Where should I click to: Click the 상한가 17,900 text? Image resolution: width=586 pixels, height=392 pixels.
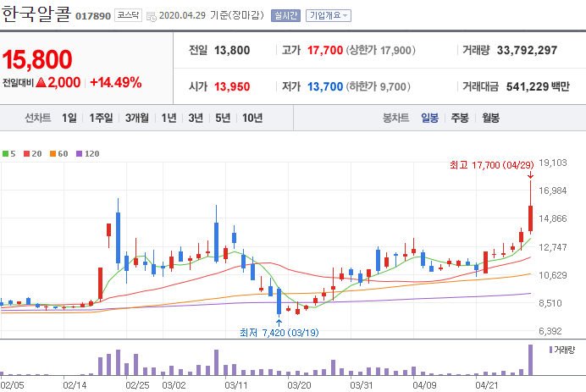381,50
